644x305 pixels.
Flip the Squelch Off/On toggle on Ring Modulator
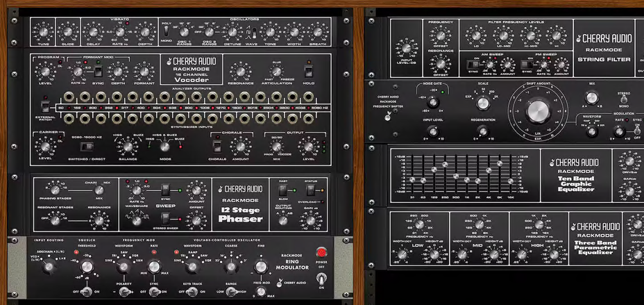86,292
